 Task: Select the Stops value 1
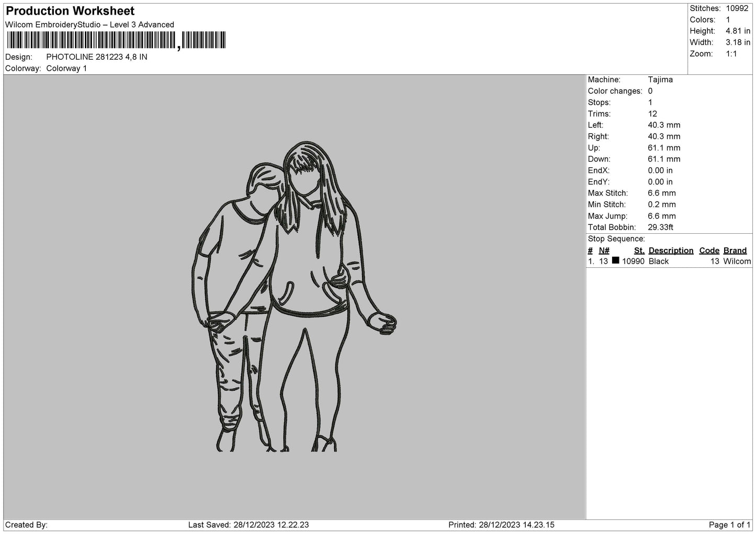click(x=650, y=103)
